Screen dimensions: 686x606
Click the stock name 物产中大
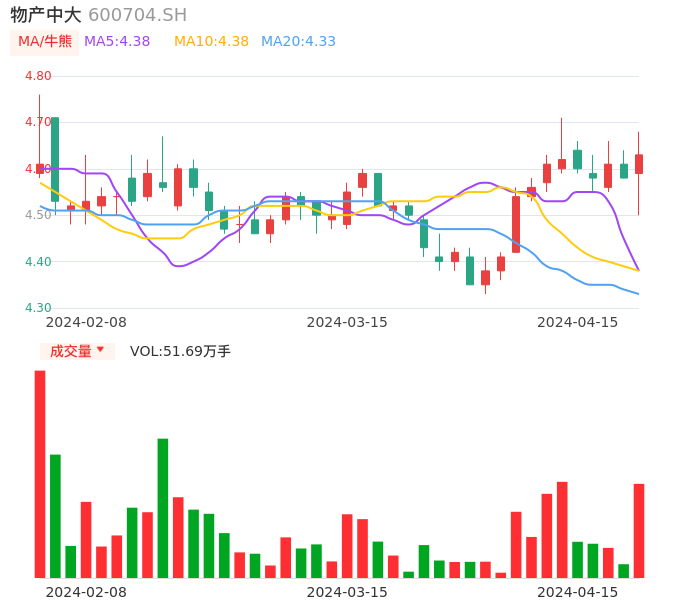coord(46,15)
